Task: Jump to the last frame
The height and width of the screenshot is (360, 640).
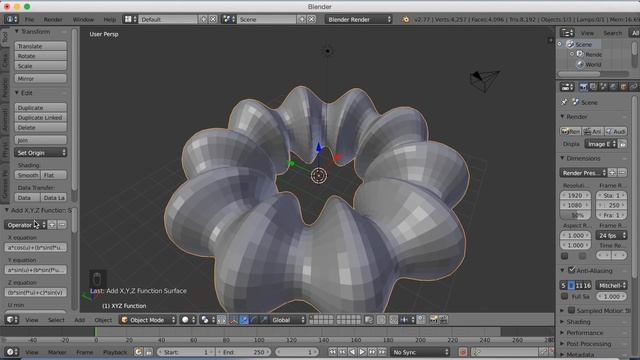Action: tap(382, 352)
